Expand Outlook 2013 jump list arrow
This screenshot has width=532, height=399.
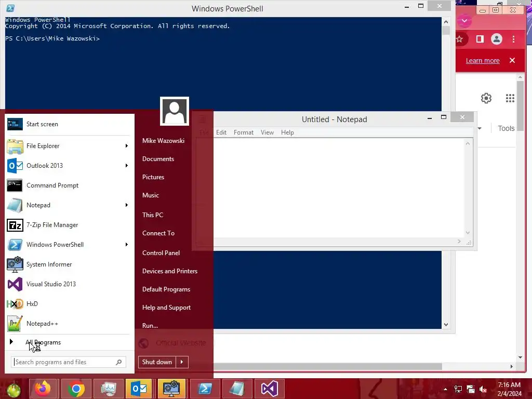[x=127, y=166]
